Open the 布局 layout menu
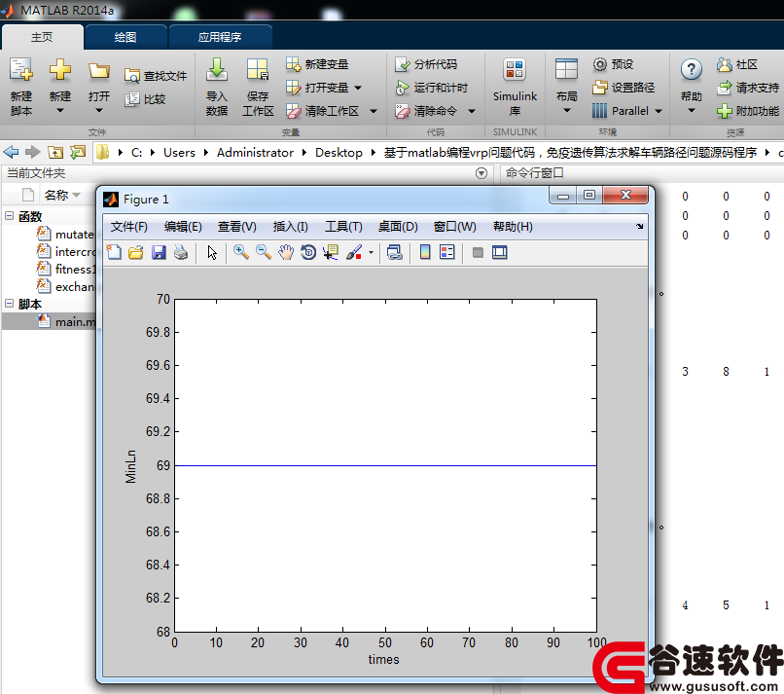Image resolution: width=784 pixels, height=694 pixels. tap(566, 86)
